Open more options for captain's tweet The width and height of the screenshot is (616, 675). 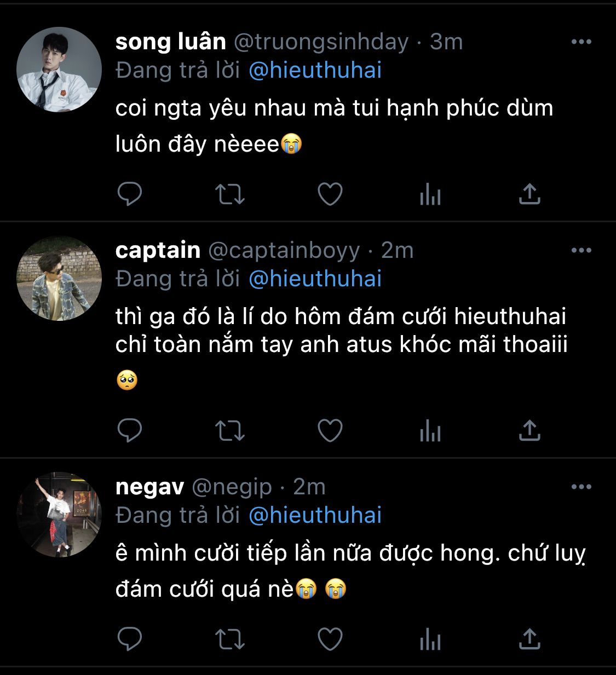coord(581,250)
